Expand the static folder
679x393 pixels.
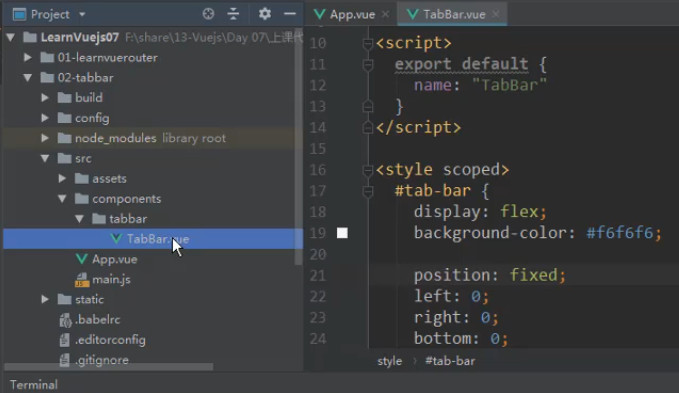point(45,299)
